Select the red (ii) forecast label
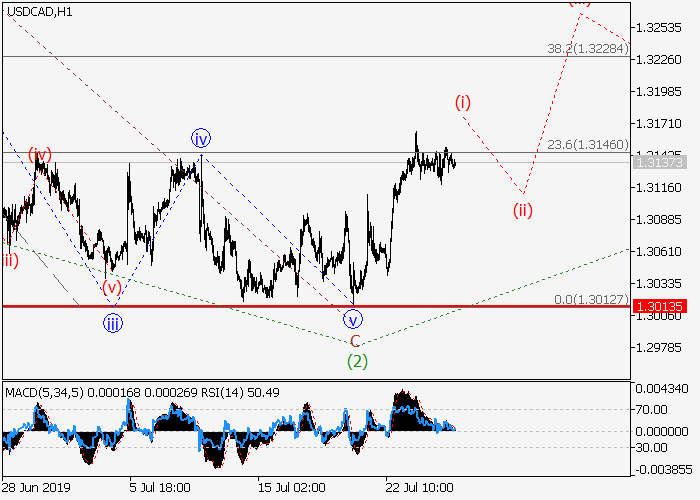Image resolution: width=700 pixels, height=500 pixels. 522,209
